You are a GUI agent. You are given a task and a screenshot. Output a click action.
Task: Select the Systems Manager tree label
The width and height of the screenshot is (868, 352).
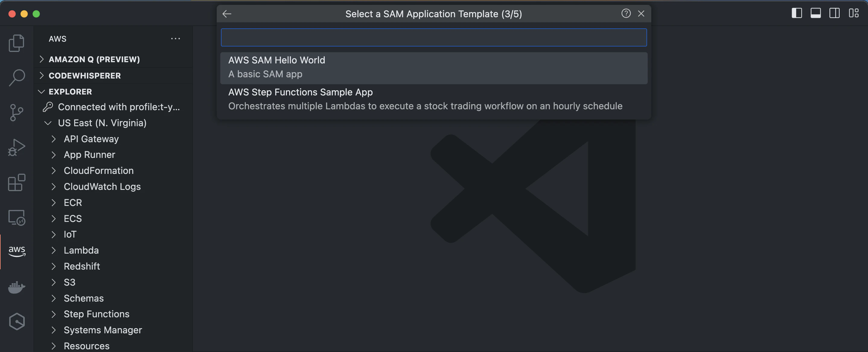point(103,330)
